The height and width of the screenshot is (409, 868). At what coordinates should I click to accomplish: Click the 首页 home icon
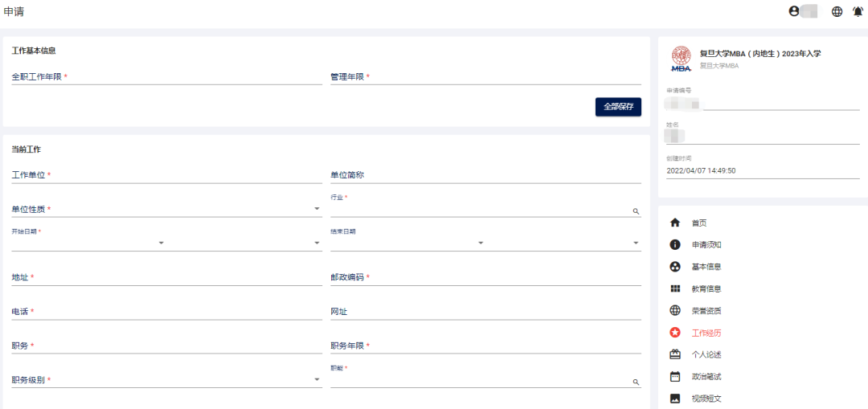pyautogui.click(x=675, y=223)
